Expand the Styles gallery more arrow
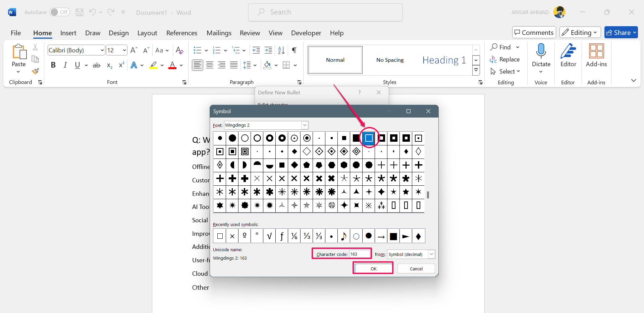 (x=476, y=71)
